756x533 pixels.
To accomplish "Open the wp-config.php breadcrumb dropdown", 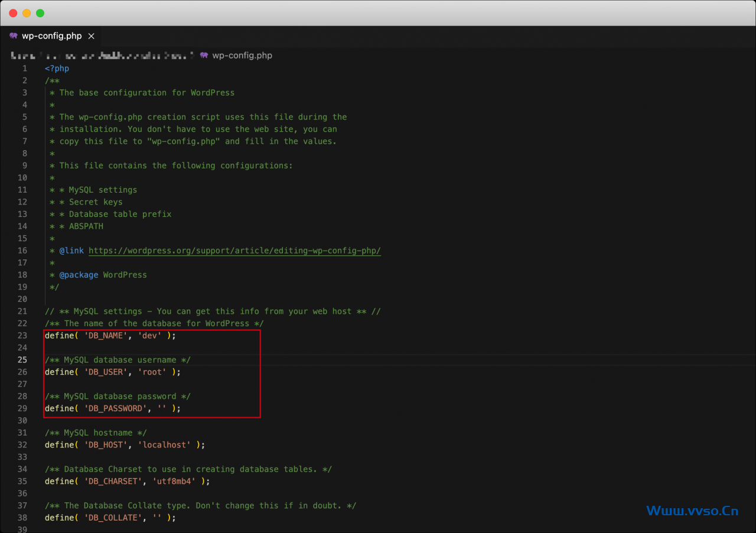I will pos(242,56).
